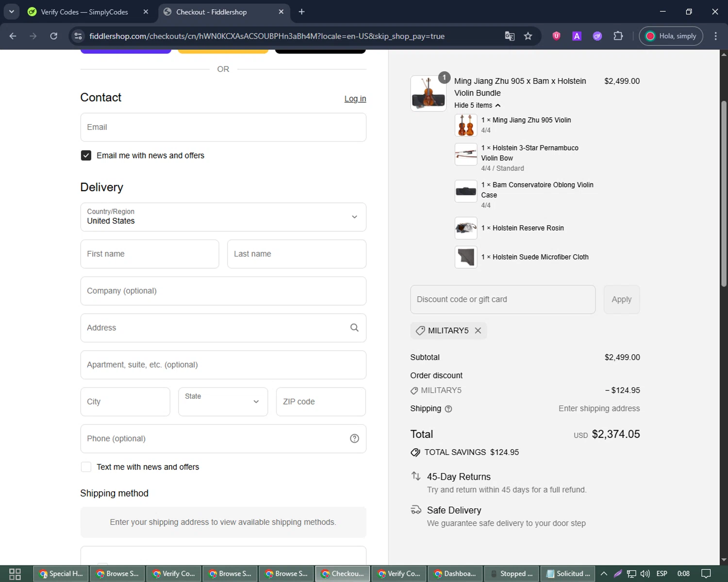Image resolution: width=728 pixels, height=582 pixels.
Task: Close the Verify Codes tab
Action: 146,12
